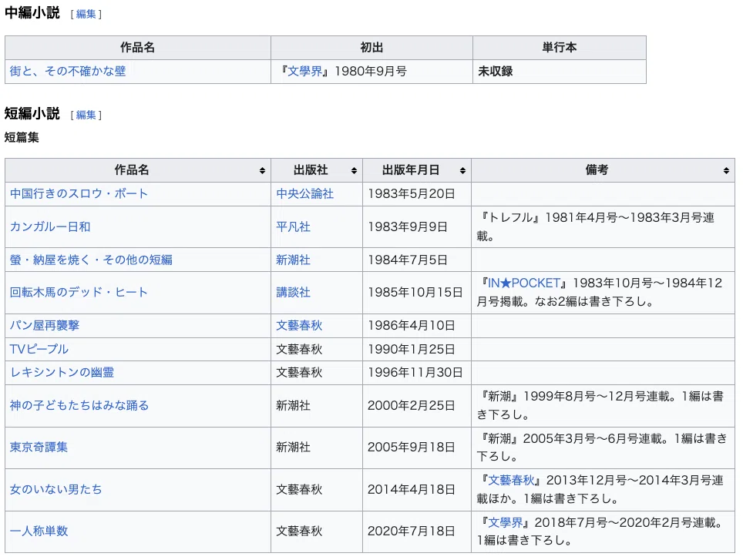
Task: Click 文藝春秋 text in レキシントンの幽霊 row
Action: click(x=299, y=373)
